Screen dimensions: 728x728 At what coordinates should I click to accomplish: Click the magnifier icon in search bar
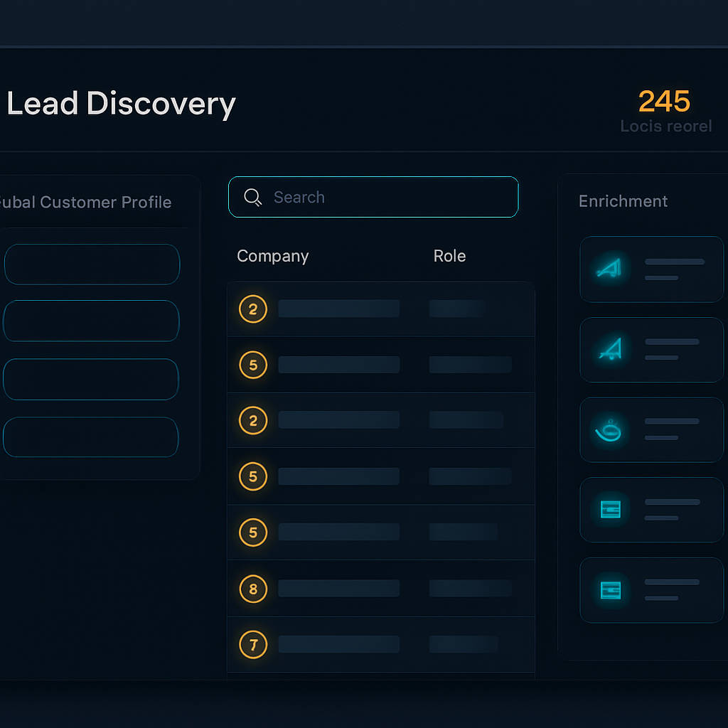pyautogui.click(x=252, y=198)
